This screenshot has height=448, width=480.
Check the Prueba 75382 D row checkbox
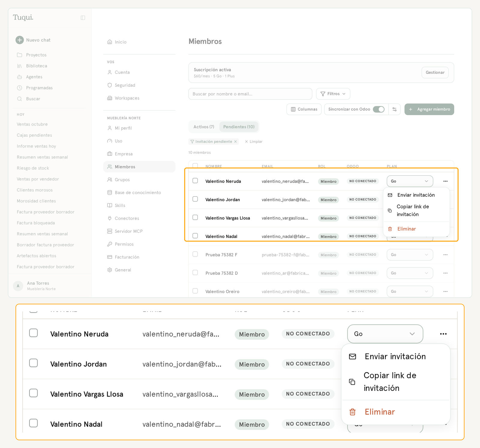[195, 273]
